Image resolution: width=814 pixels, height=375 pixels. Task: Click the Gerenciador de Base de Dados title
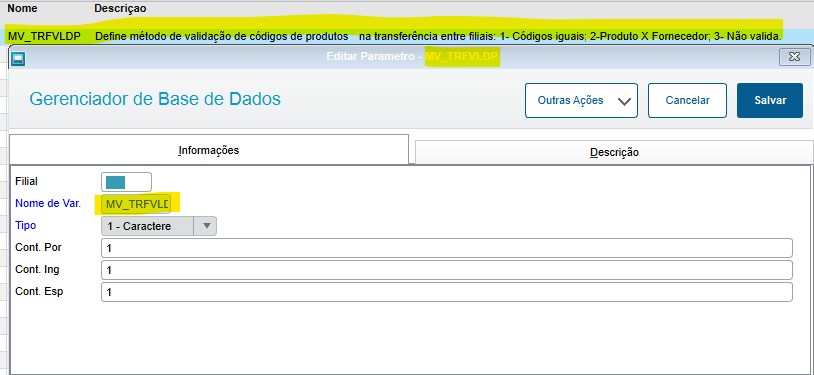[155, 99]
